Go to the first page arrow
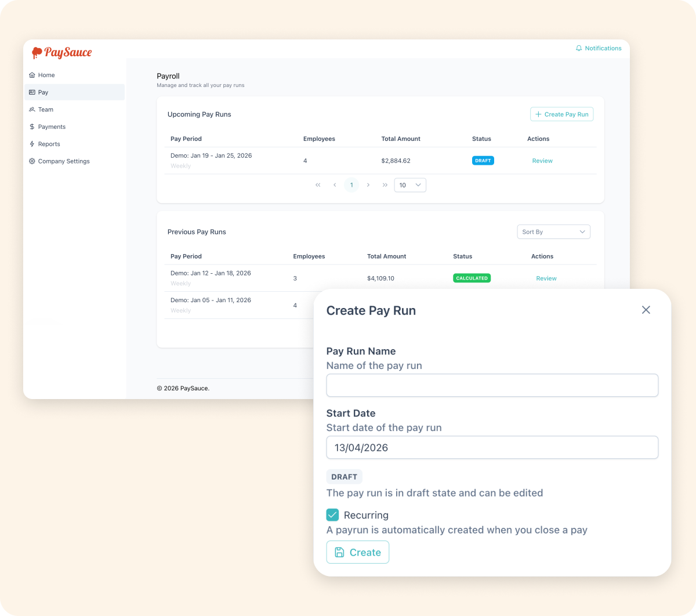696x616 pixels. tap(318, 185)
